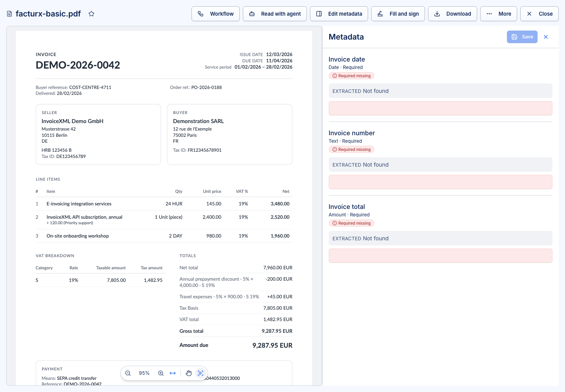
Task: Click the Amount due 9,287.95 EUR value
Action: pos(272,345)
